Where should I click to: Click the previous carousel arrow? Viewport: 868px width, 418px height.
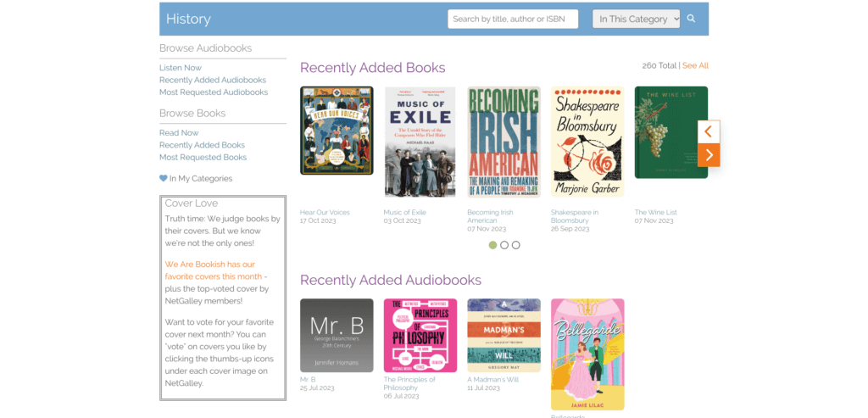[x=709, y=131]
